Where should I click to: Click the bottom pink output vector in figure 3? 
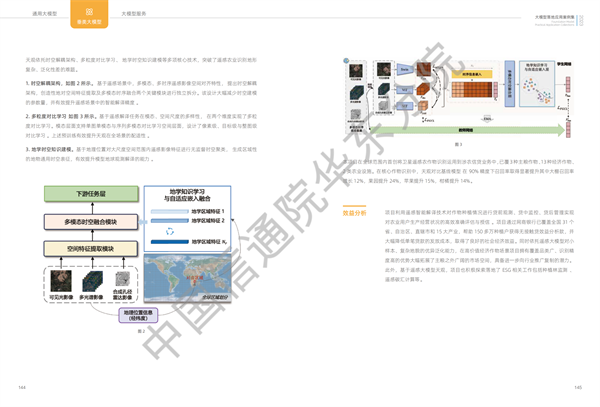[x=568, y=130]
